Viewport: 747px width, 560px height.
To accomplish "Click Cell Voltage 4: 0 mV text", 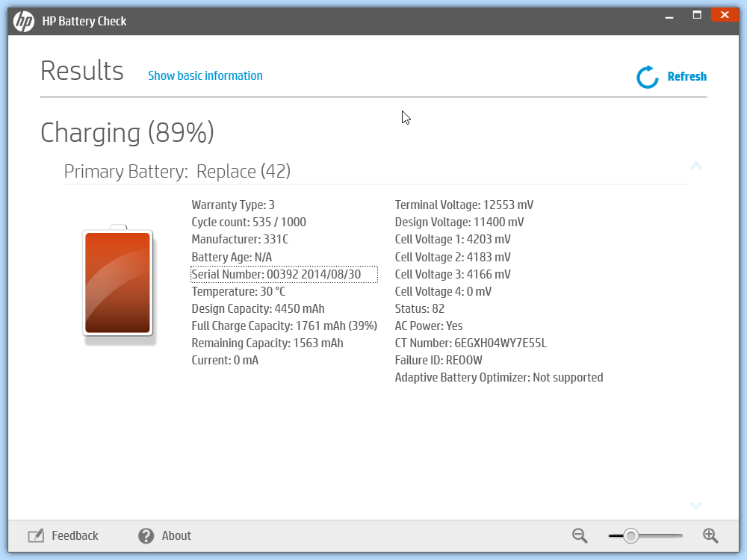I will [443, 291].
